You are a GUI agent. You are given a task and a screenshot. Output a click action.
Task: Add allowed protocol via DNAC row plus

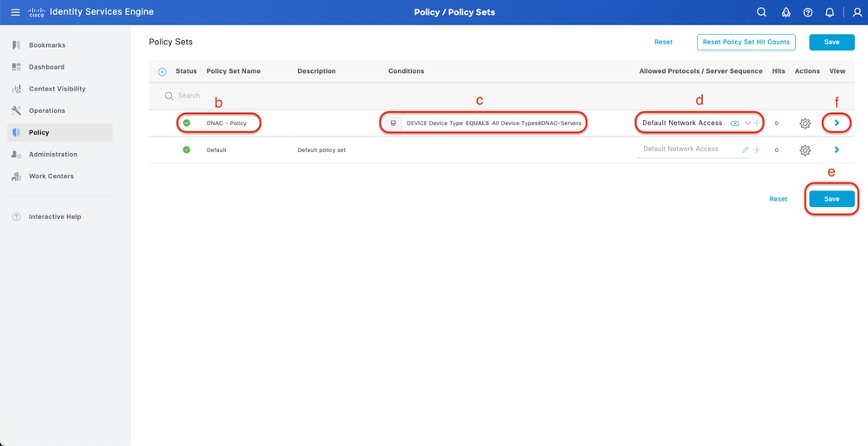[757, 123]
